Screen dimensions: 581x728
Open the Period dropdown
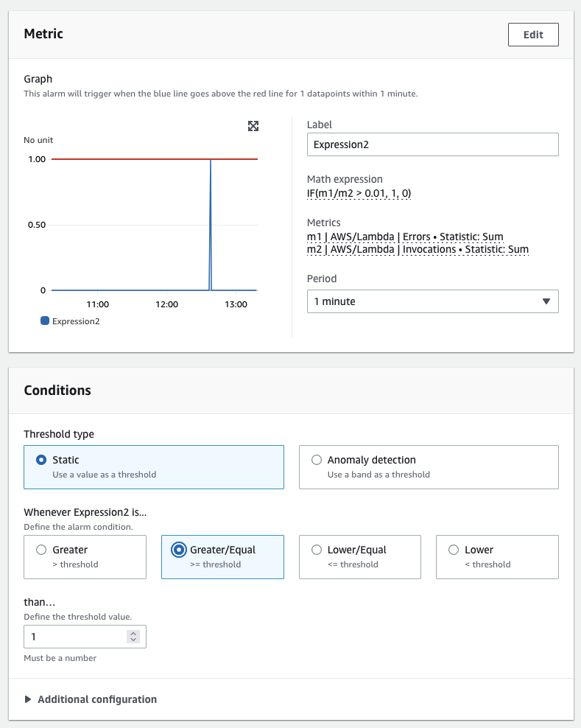click(x=432, y=301)
